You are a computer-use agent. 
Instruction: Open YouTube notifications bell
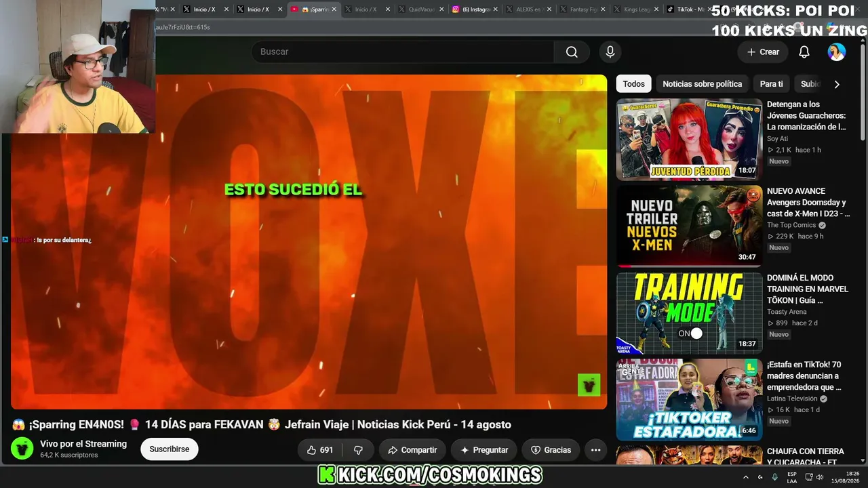[x=804, y=52]
